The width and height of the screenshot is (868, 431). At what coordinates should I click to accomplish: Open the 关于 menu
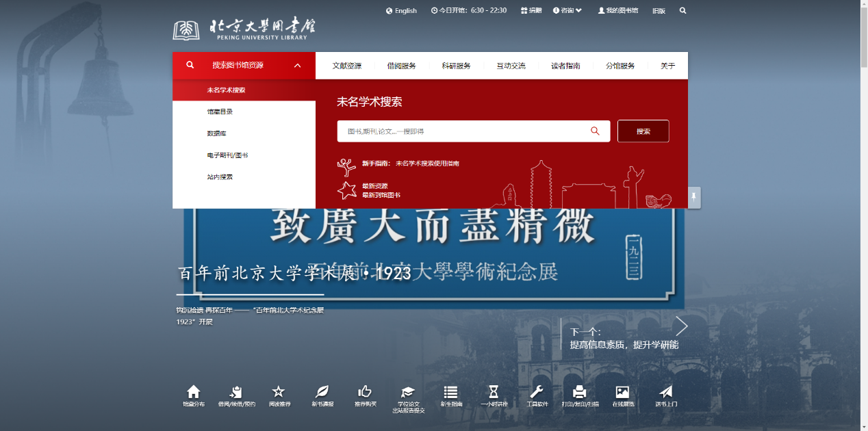point(667,66)
